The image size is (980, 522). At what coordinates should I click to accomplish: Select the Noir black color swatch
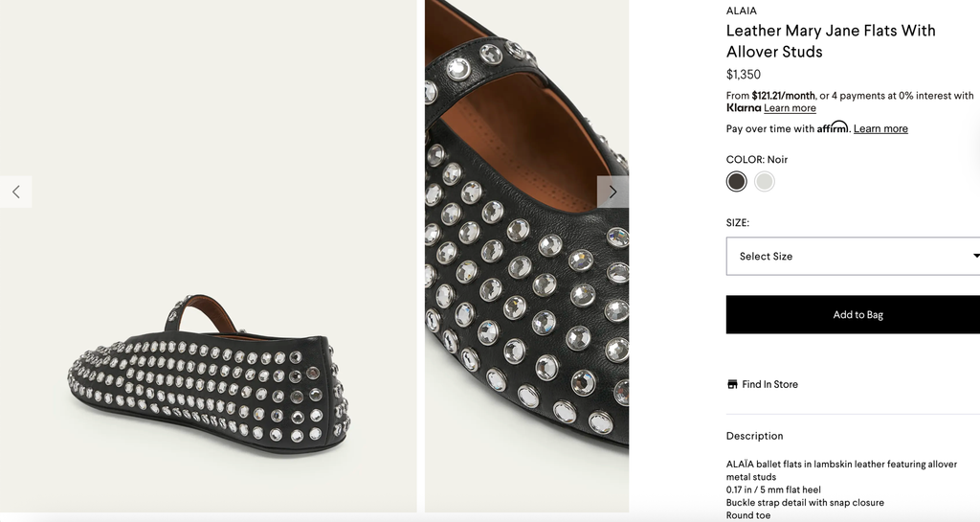click(x=736, y=181)
